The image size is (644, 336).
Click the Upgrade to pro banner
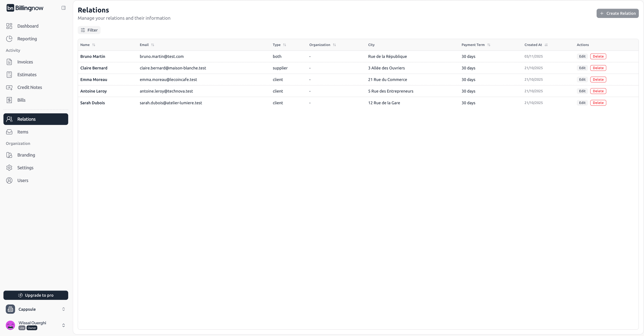pos(36,295)
